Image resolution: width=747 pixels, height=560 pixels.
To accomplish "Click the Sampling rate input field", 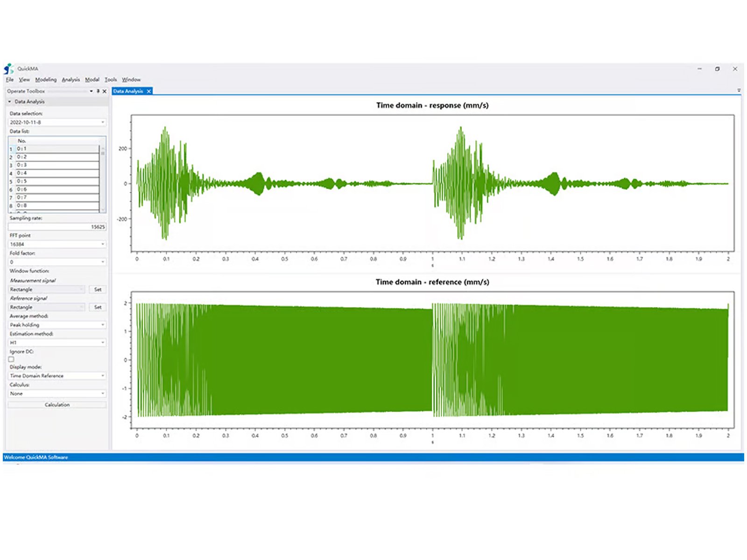I will tap(57, 227).
